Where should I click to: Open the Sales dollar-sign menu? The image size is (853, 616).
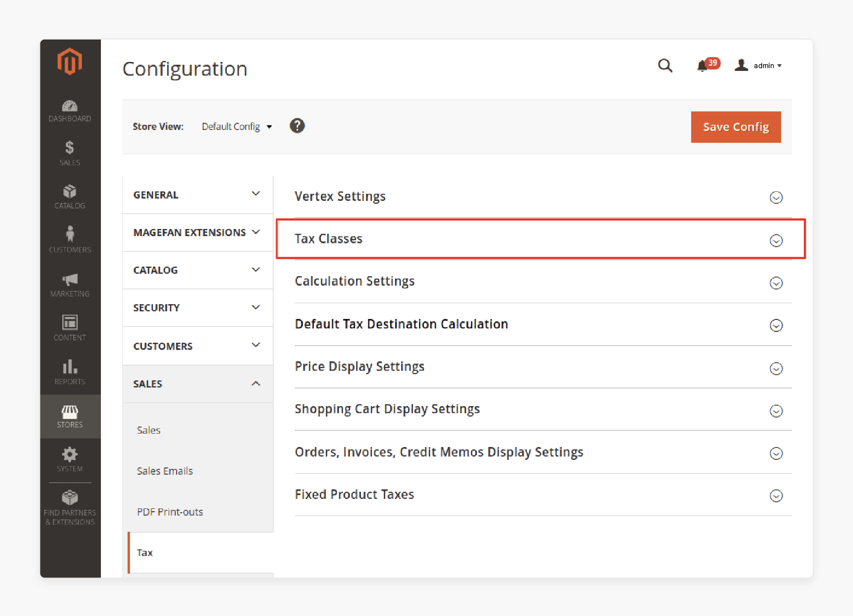coord(70,153)
